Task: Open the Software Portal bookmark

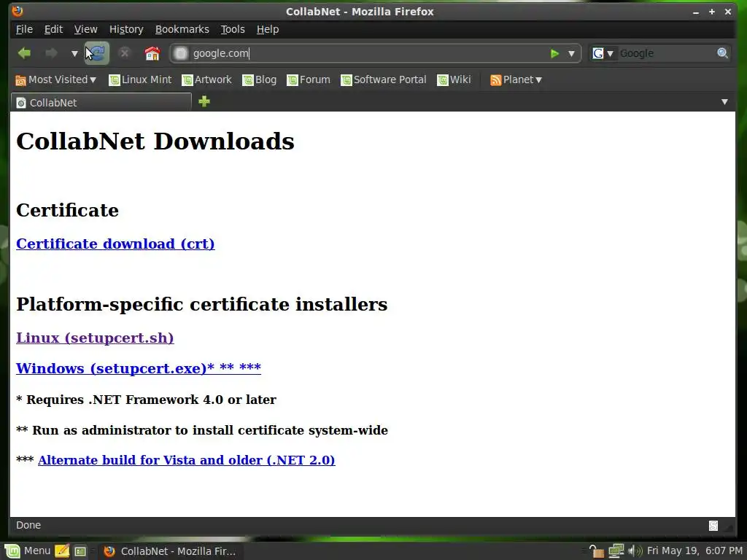Action: pyautogui.click(x=384, y=79)
